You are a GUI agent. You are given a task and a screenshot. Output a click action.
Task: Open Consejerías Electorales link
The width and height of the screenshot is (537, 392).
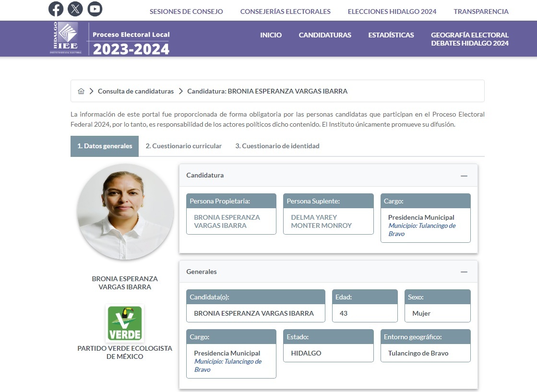tap(285, 12)
